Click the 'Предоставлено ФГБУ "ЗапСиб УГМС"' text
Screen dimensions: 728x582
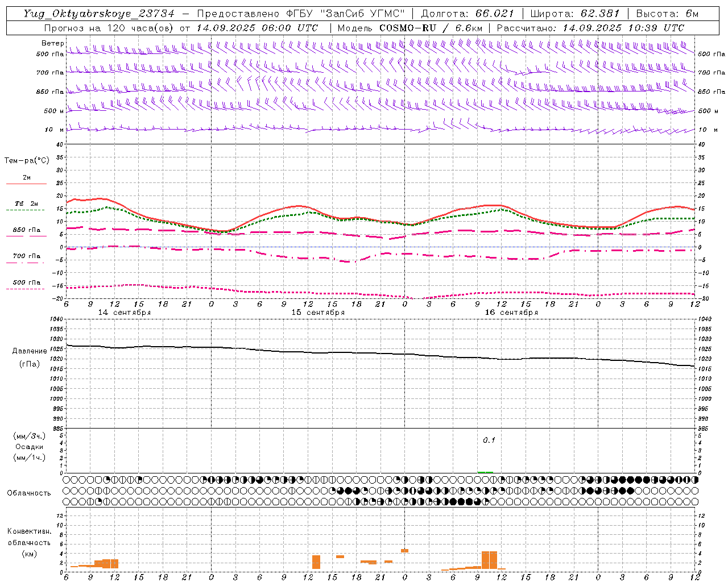301,14
